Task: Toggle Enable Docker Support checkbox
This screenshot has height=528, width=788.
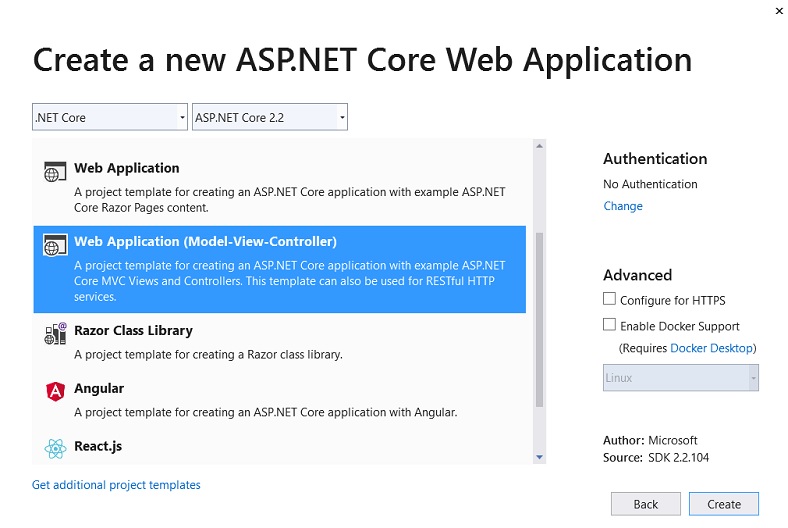Action: [x=609, y=325]
